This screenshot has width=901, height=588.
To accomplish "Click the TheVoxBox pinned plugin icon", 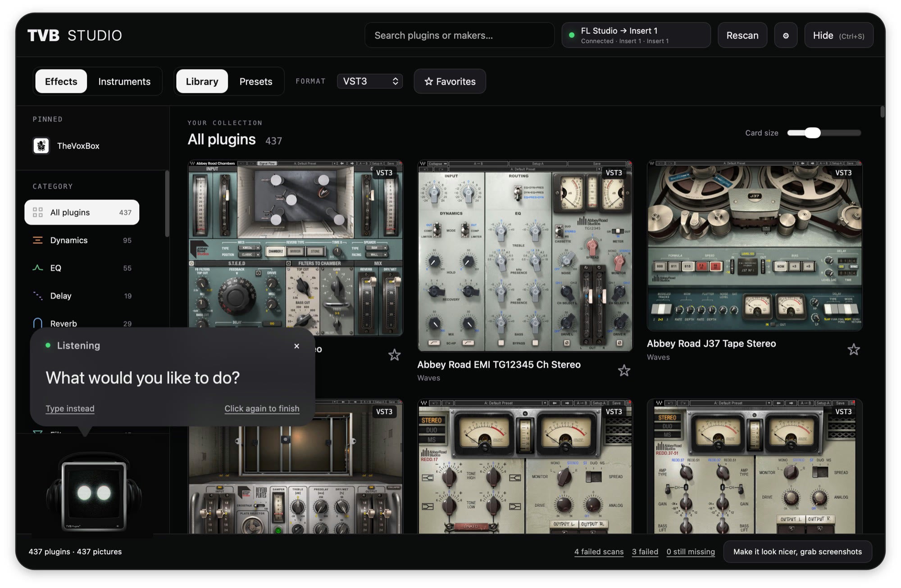I will tap(41, 145).
